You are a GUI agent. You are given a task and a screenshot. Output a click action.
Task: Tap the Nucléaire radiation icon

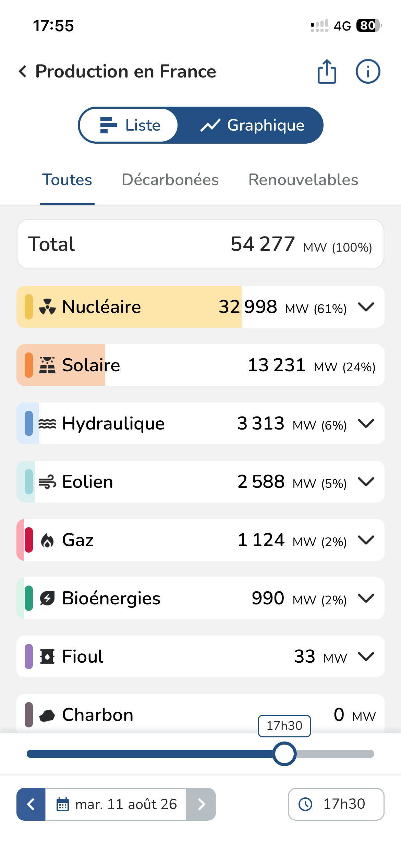47,307
